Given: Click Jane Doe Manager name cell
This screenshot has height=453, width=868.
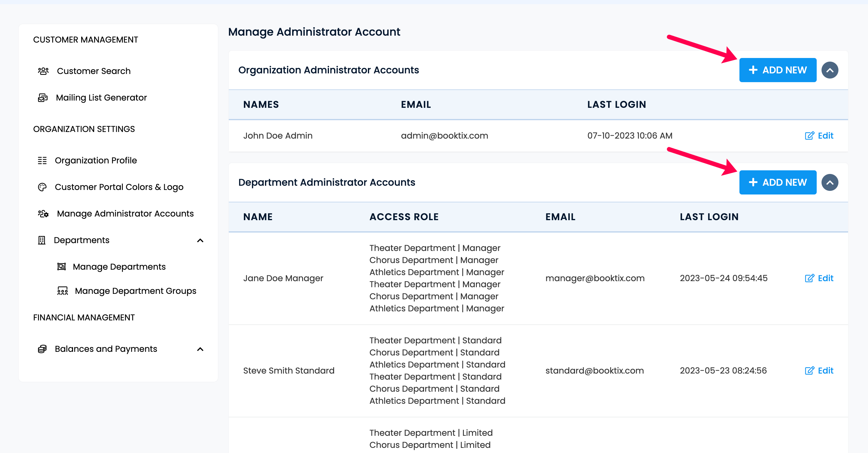Looking at the screenshot, I should [283, 278].
